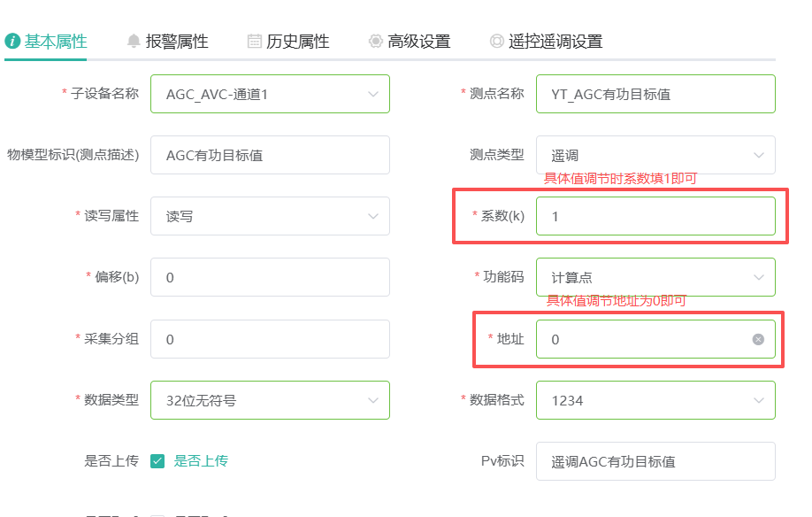Screen dimensions: 812x517
Task: Select the 采集分组 input box
Action: click(x=270, y=339)
